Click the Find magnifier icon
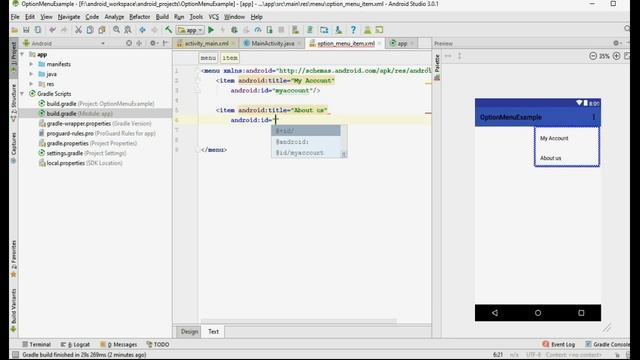 click(x=116, y=30)
